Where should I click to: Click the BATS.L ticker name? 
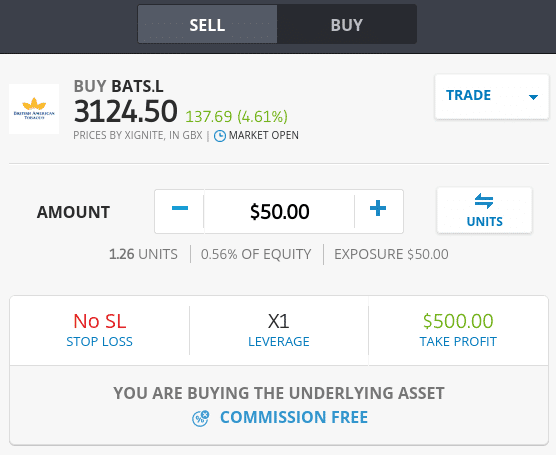tap(138, 86)
